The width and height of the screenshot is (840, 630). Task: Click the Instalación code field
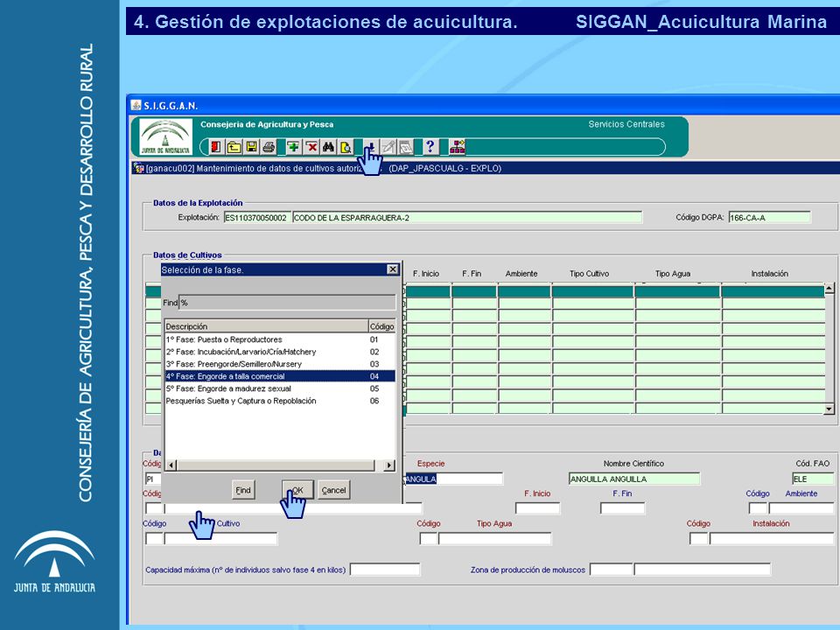point(698,538)
